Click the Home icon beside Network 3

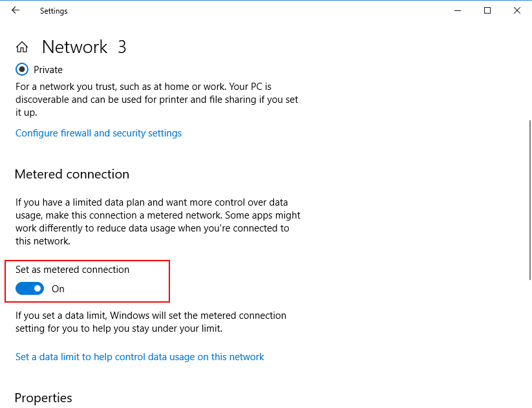[x=22, y=47]
